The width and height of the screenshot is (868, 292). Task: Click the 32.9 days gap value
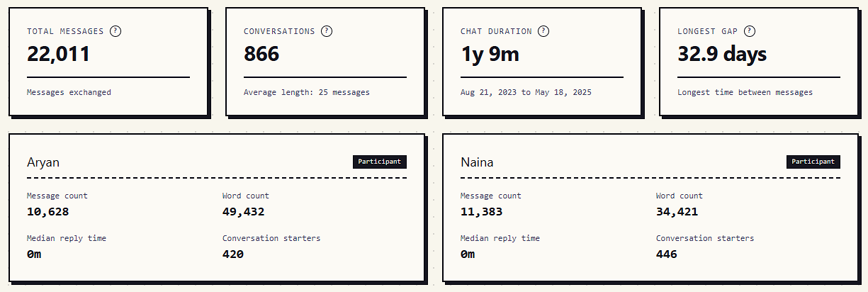point(722,54)
